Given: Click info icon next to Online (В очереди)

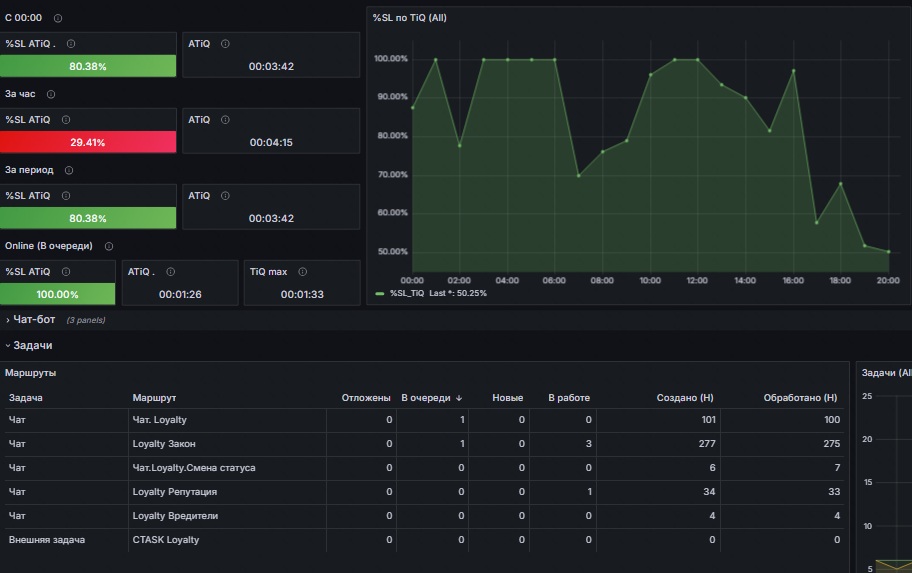Looking at the screenshot, I should coord(109,246).
